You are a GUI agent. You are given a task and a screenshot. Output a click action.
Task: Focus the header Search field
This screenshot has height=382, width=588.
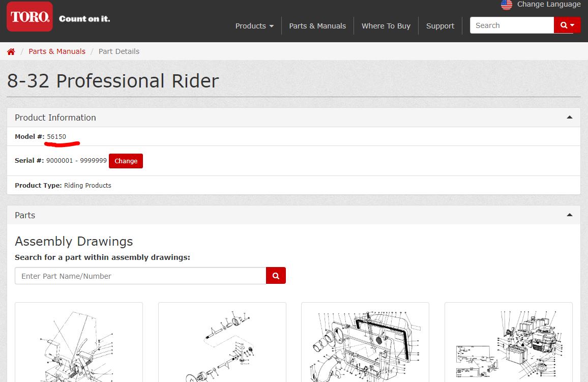[512, 25]
